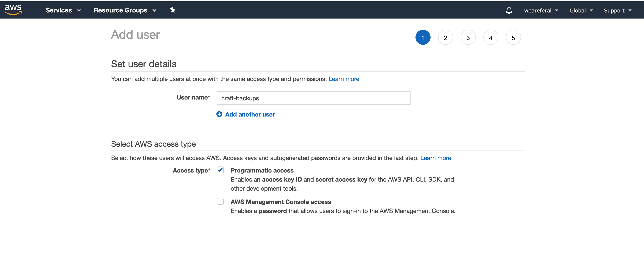Screen dimensions: 644x255
Task: Expand the weareferal account menu
Action: [541, 11]
